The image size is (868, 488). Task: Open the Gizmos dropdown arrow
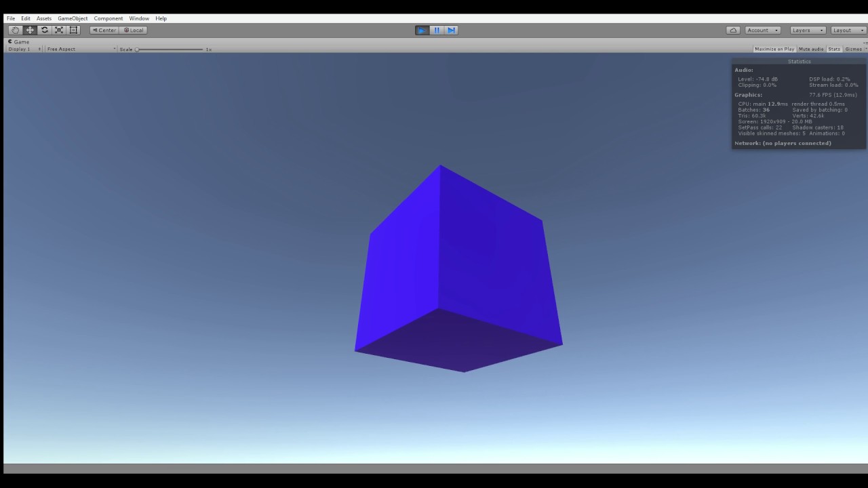(865, 49)
